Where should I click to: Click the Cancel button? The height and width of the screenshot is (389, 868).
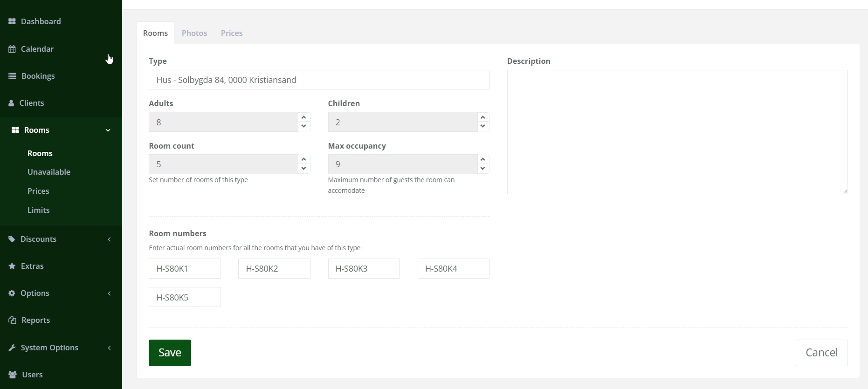point(821,353)
